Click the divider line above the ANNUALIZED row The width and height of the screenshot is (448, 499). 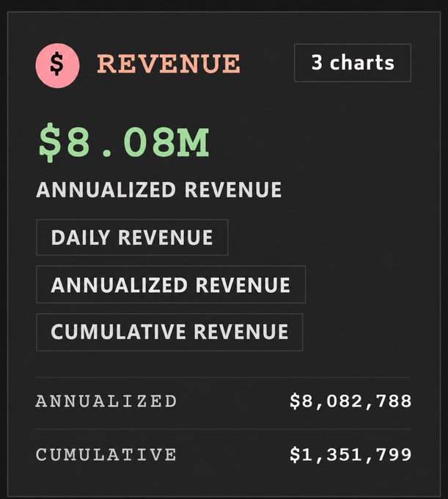(x=223, y=377)
